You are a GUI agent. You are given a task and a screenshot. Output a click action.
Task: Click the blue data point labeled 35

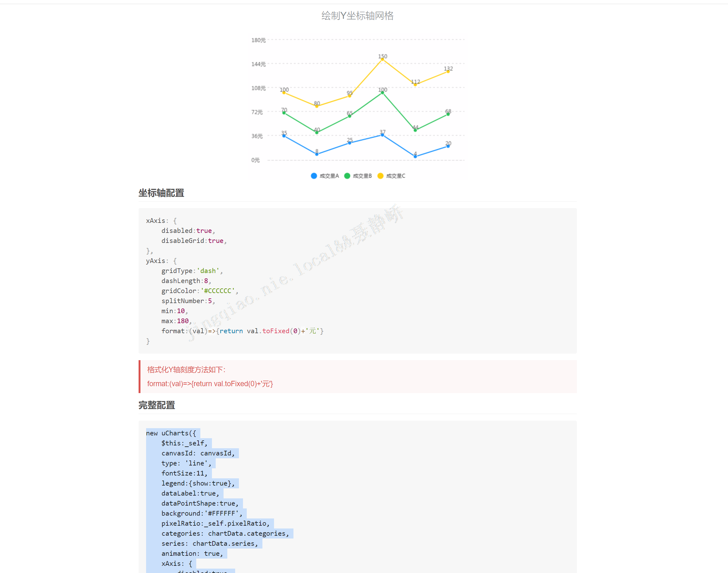(284, 136)
